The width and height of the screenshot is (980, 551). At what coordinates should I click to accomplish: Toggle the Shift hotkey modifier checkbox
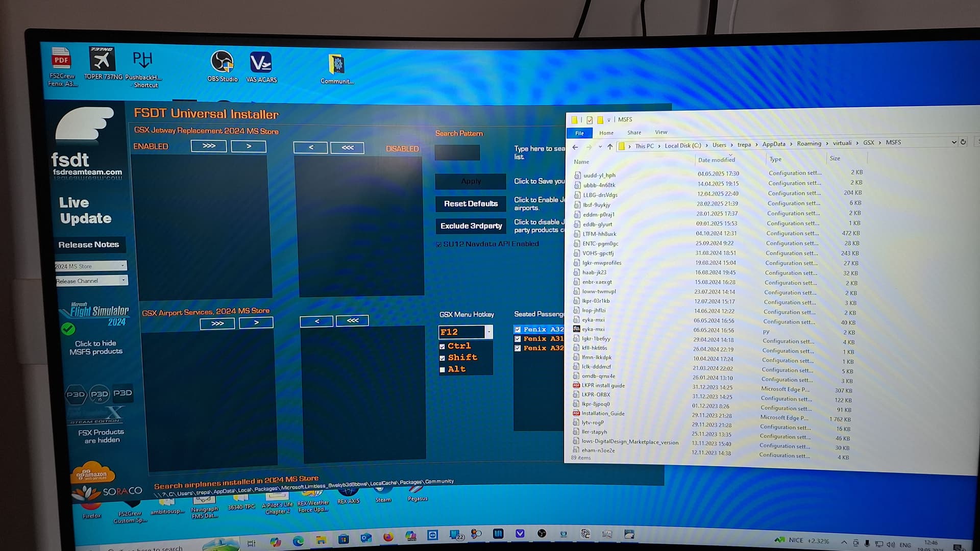442,358
